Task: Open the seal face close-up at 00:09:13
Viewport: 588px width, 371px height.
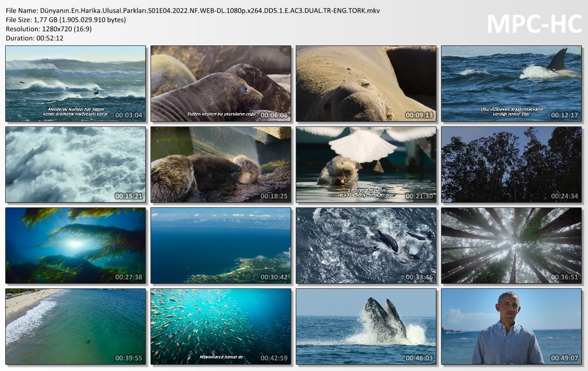Action: 366,84
